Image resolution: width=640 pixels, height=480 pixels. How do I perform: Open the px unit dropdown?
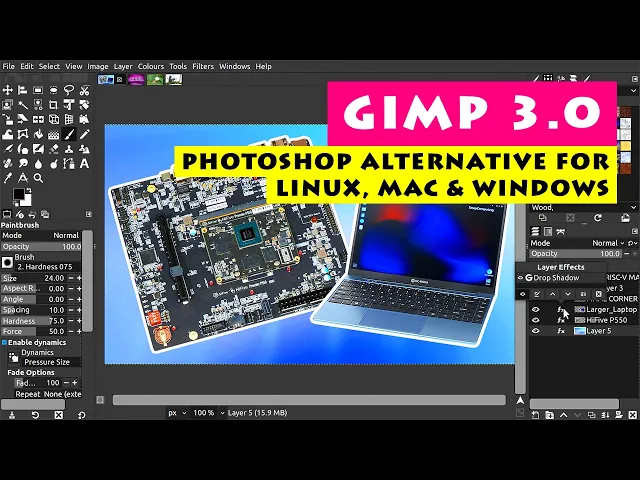pyautogui.click(x=177, y=413)
